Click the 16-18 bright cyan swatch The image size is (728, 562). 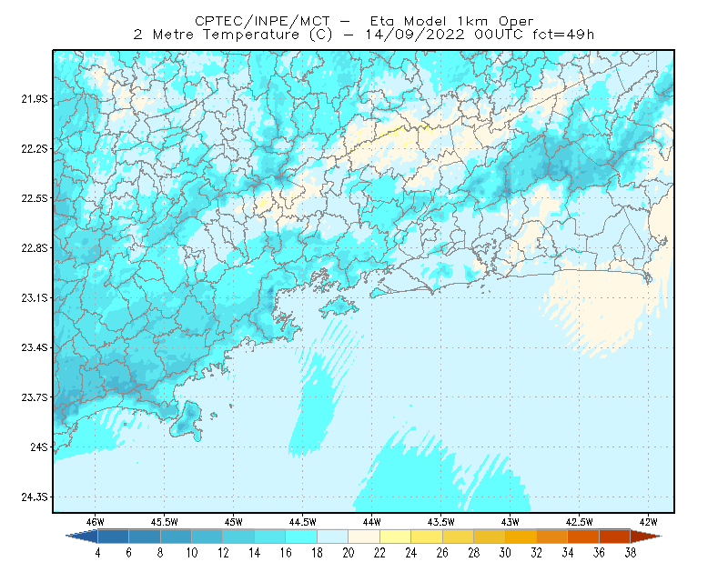(x=301, y=537)
